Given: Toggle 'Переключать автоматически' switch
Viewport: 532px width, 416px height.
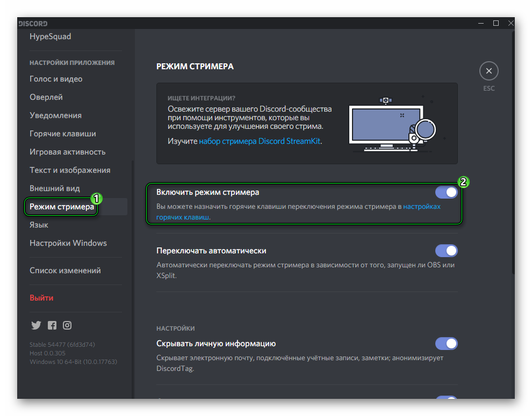Looking at the screenshot, I should pyautogui.click(x=446, y=251).
